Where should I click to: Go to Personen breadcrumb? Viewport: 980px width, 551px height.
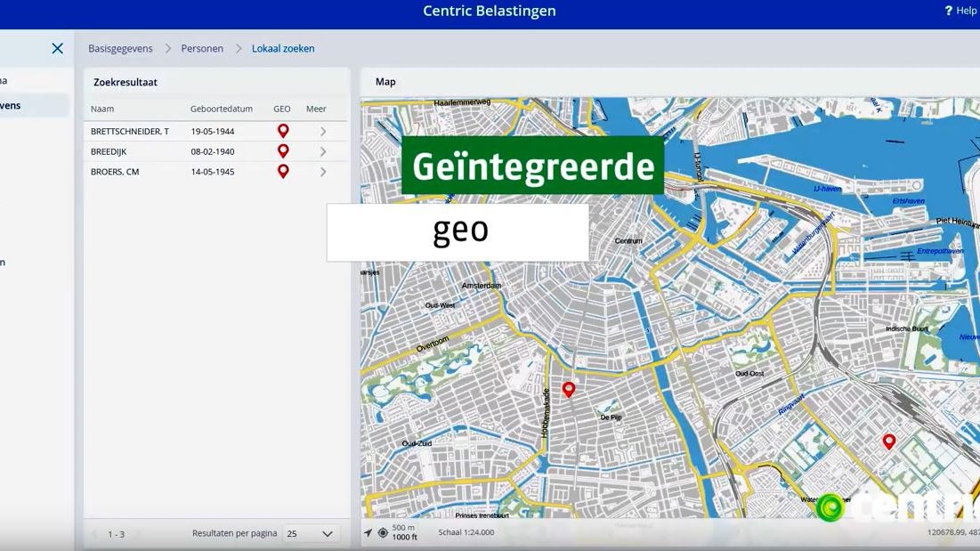[202, 48]
